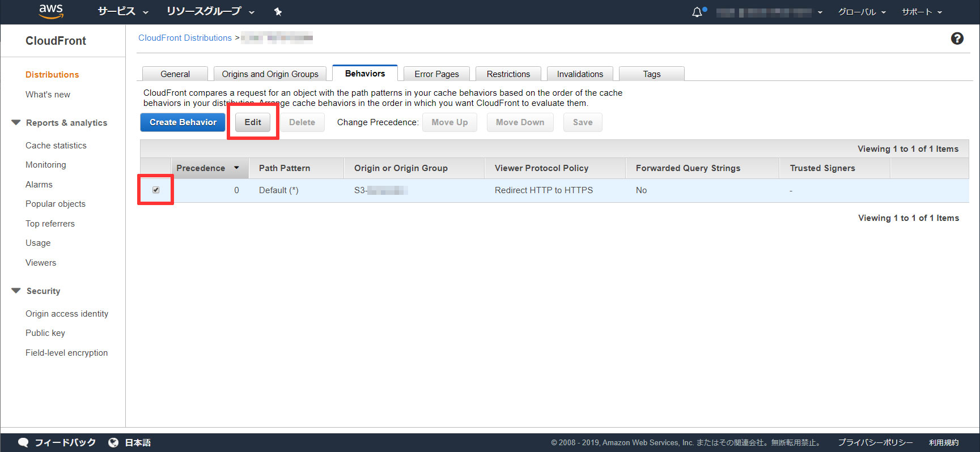Switch to the General tab

[175, 74]
